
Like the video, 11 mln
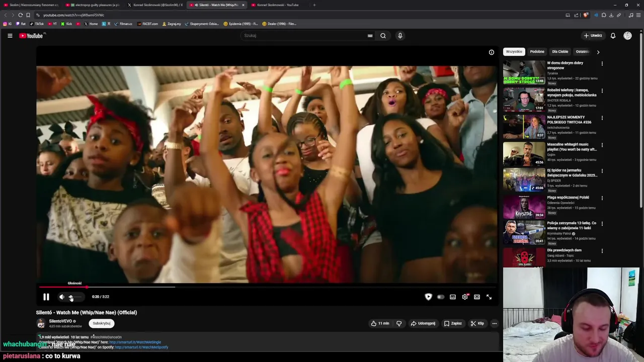click(380, 323)
